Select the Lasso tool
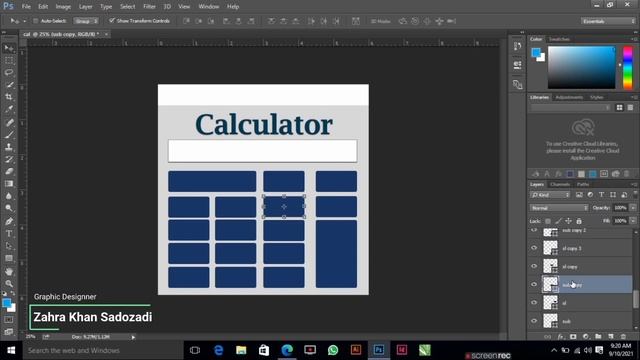The image size is (640, 360). tap(9, 73)
